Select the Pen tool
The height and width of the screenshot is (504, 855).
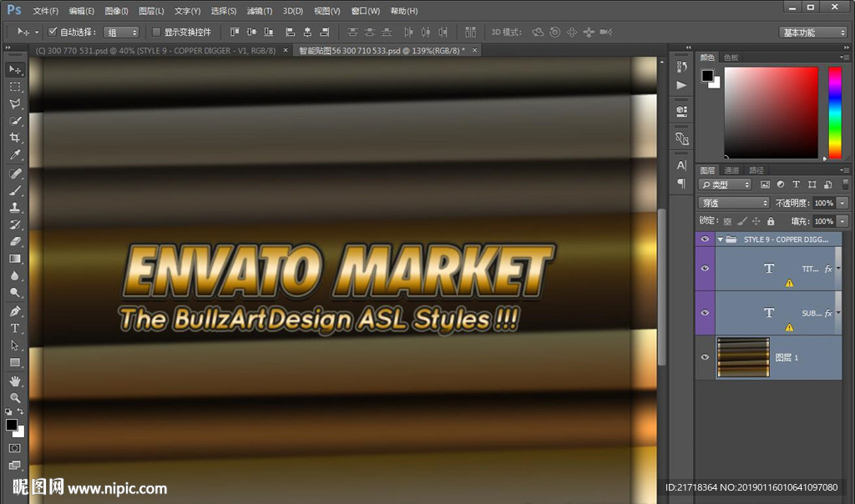tap(15, 311)
